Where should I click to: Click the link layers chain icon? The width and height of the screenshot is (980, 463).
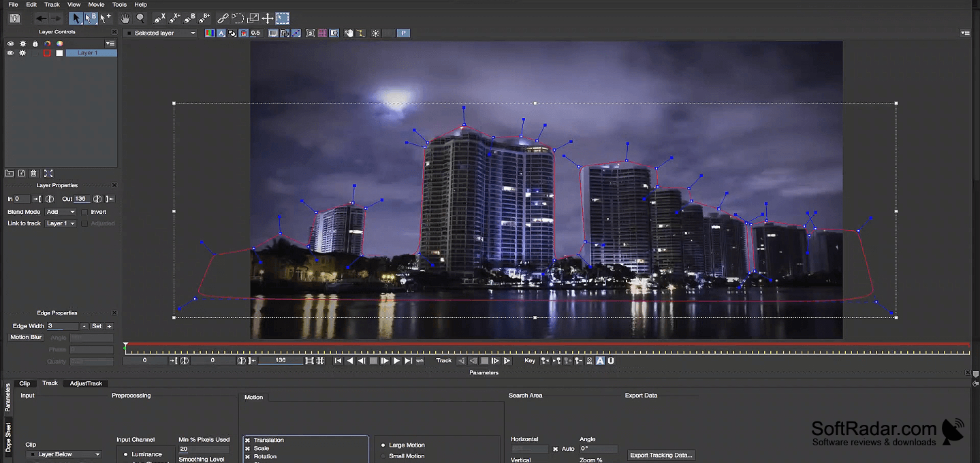point(223,18)
